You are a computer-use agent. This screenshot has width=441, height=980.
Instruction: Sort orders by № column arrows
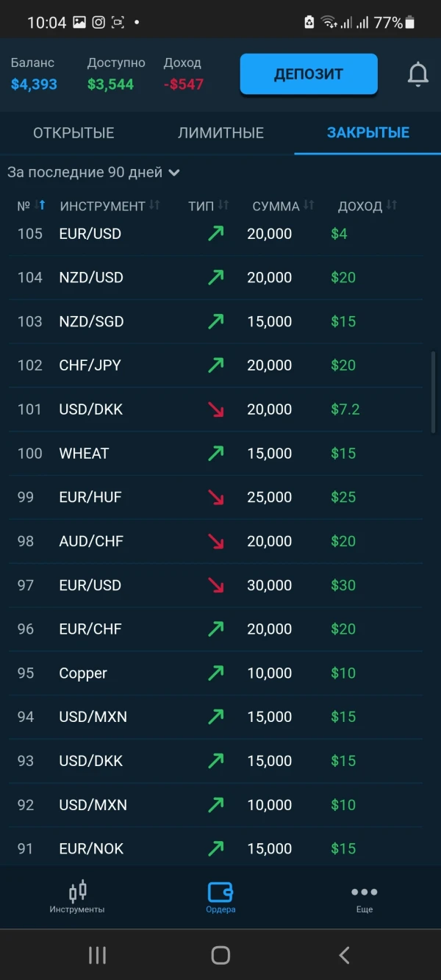(x=41, y=206)
